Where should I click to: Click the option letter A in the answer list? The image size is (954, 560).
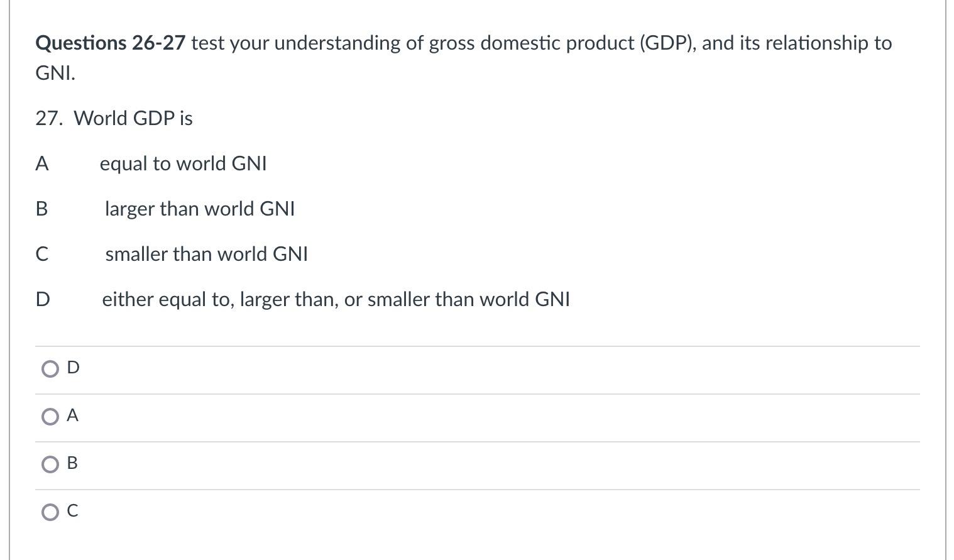pyautogui.click(x=42, y=163)
